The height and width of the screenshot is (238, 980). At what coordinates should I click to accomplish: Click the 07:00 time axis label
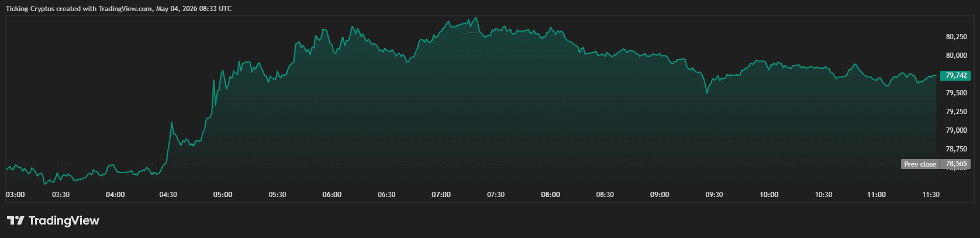click(441, 195)
